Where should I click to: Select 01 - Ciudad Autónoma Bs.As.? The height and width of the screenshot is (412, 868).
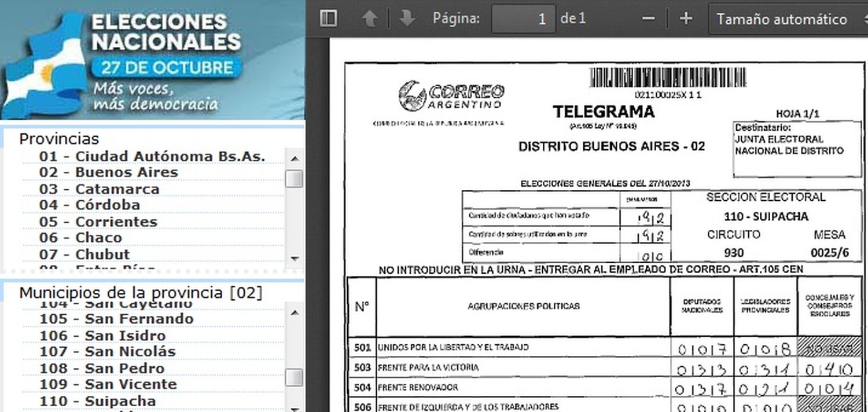pyautogui.click(x=152, y=156)
